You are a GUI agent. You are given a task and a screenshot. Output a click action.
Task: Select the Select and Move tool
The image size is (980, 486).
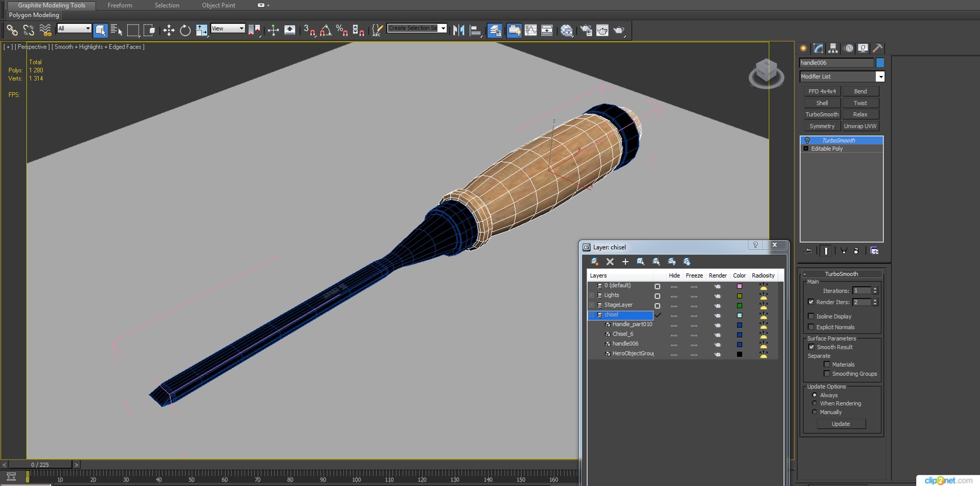[x=168, y=31]
